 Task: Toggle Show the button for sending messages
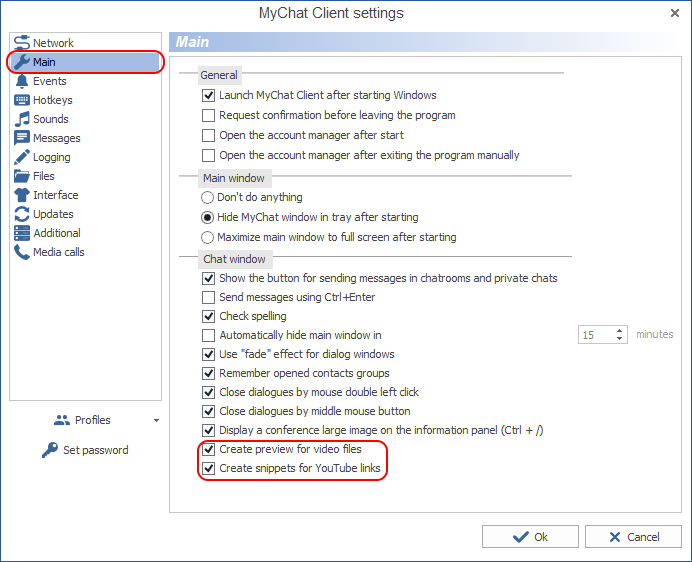208,278
